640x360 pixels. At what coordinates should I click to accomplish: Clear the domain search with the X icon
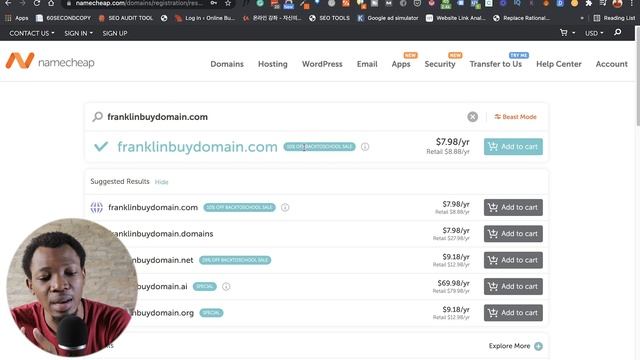pyautogui.click(x=472, y=117)
